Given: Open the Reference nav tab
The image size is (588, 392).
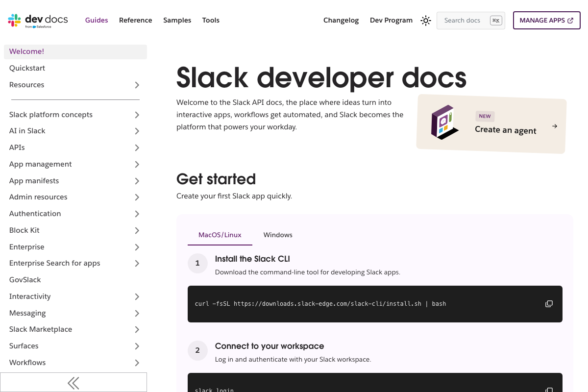Looking at the screenshot, I should coord(135,20).
